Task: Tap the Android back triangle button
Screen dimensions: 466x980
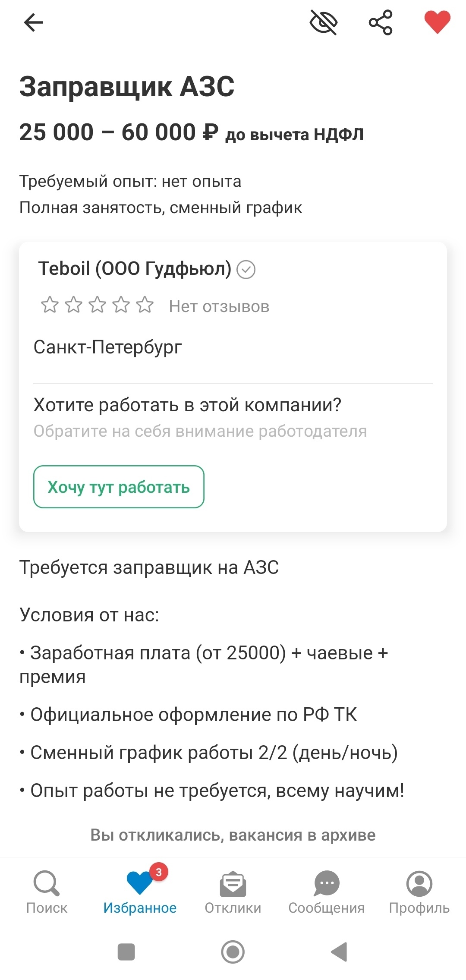Action: pyautogui.click(x=339, y=952)
